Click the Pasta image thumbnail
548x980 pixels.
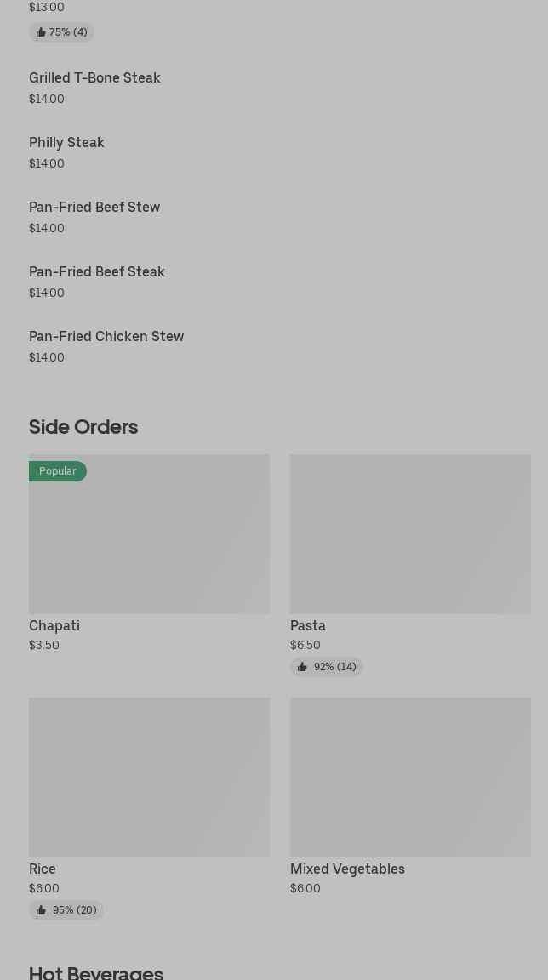410,534
